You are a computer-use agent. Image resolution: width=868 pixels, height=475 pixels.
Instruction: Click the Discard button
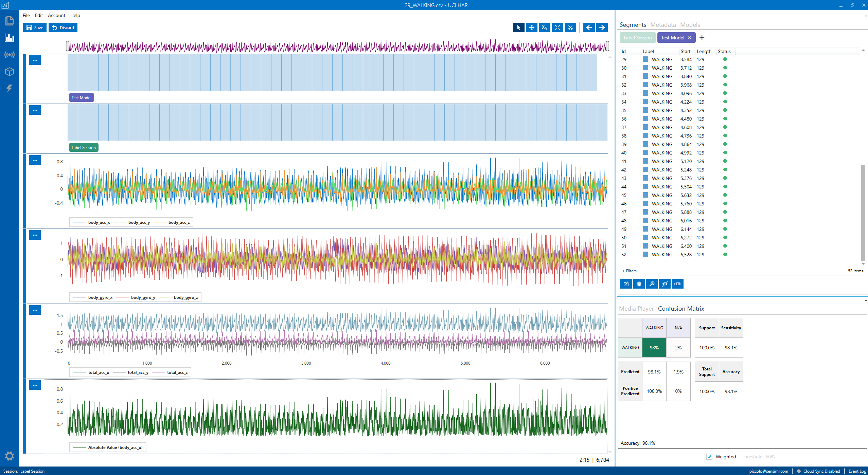coord(63,28)
